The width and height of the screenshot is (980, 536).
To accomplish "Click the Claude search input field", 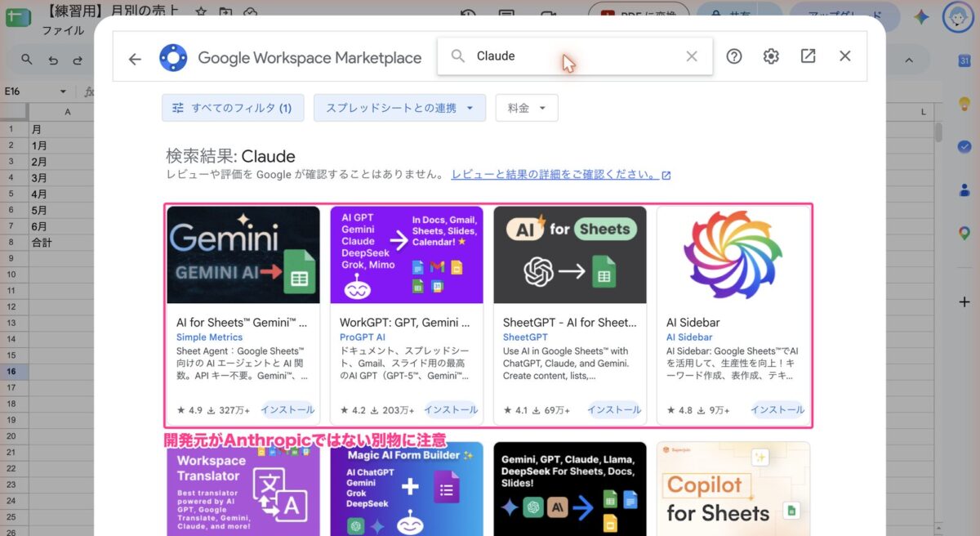I will click(577, 56).
